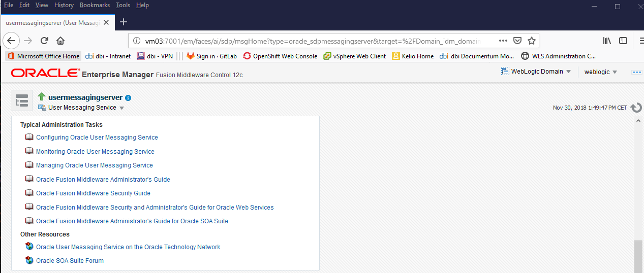
Task: Open dbi - VPN bookmark
Action: tap(156, 56)
